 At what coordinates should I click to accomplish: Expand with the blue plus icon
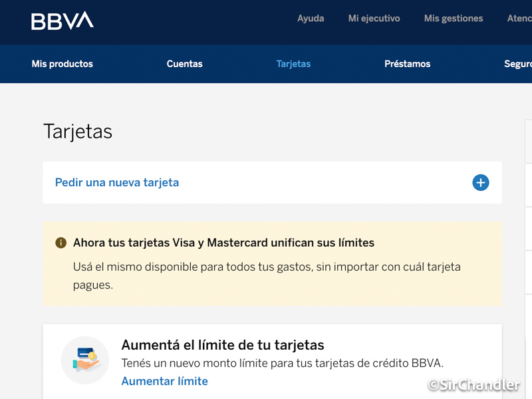click(480, 183)
